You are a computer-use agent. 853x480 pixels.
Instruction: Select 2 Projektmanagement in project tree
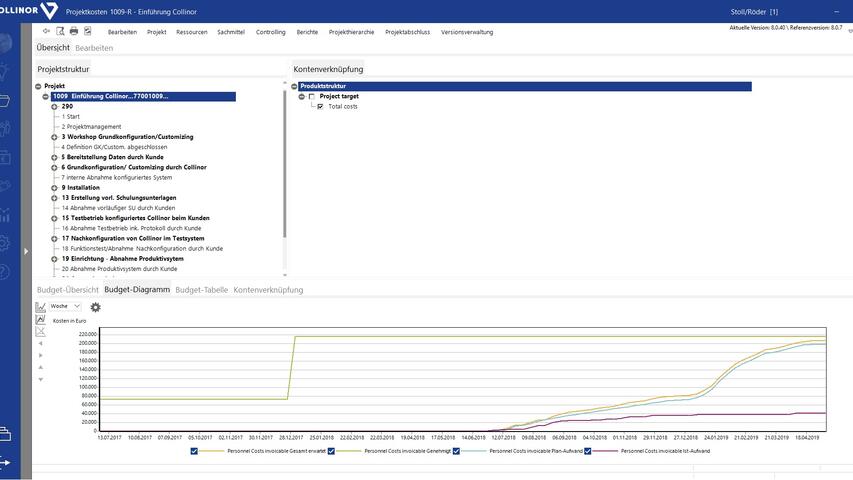pyautogui.click(x=91, y=127)
